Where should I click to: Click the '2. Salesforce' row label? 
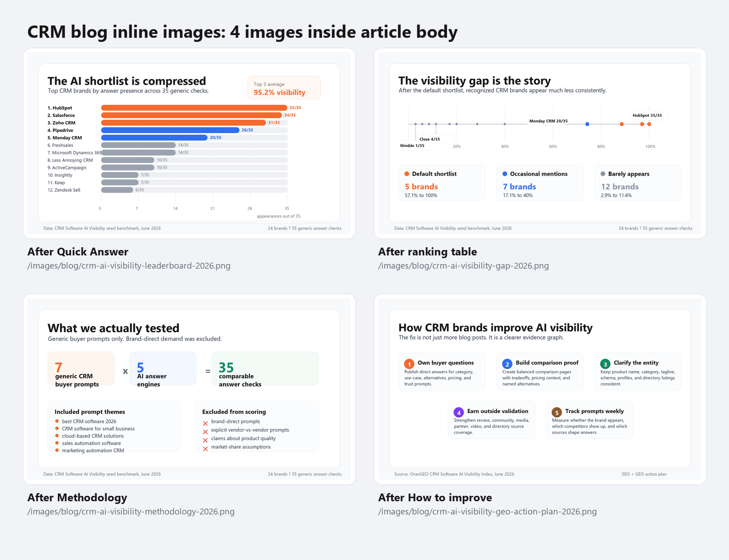(61, 115)
